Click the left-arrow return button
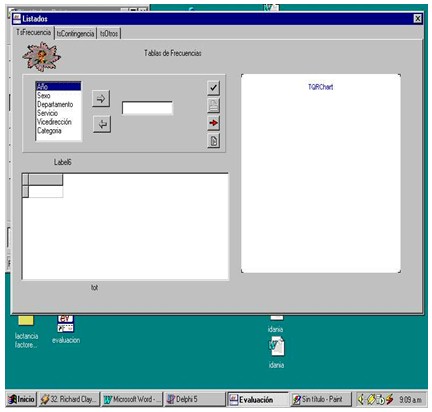The image size is (432, 412). (x=102, y=124)
